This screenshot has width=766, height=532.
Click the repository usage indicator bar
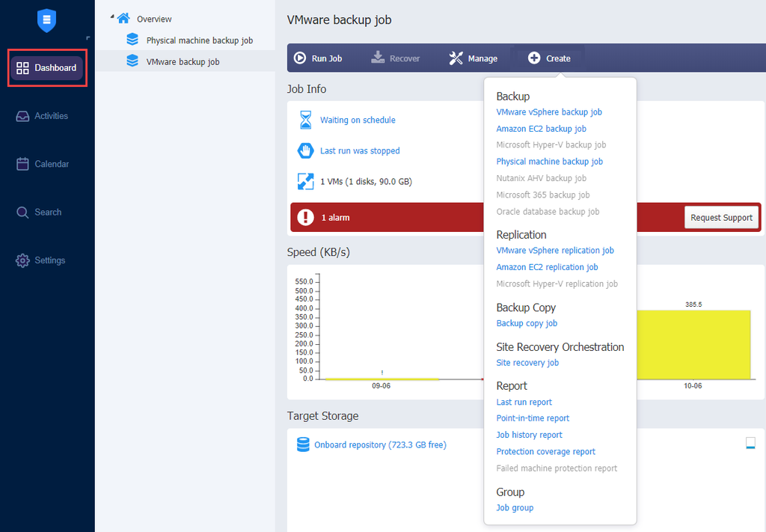point(750,443)
